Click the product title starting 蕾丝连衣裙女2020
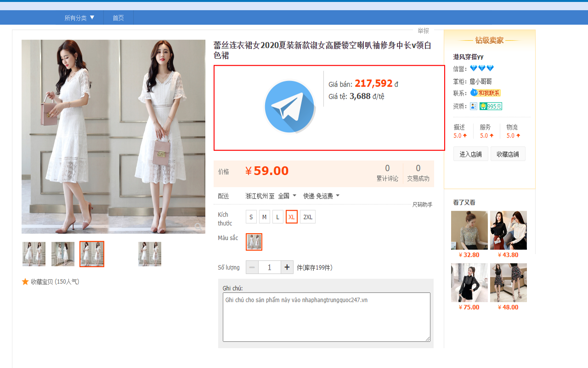 [x=322, y=50]
